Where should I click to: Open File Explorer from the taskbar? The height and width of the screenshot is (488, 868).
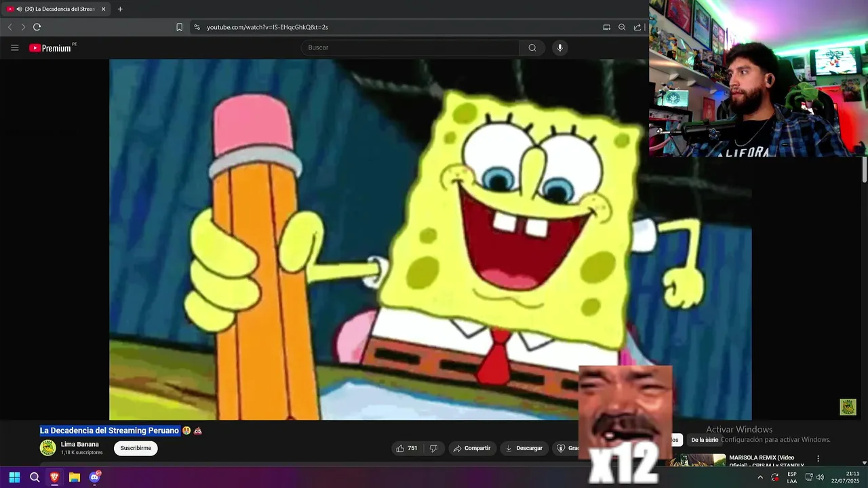tap(75, 477)
